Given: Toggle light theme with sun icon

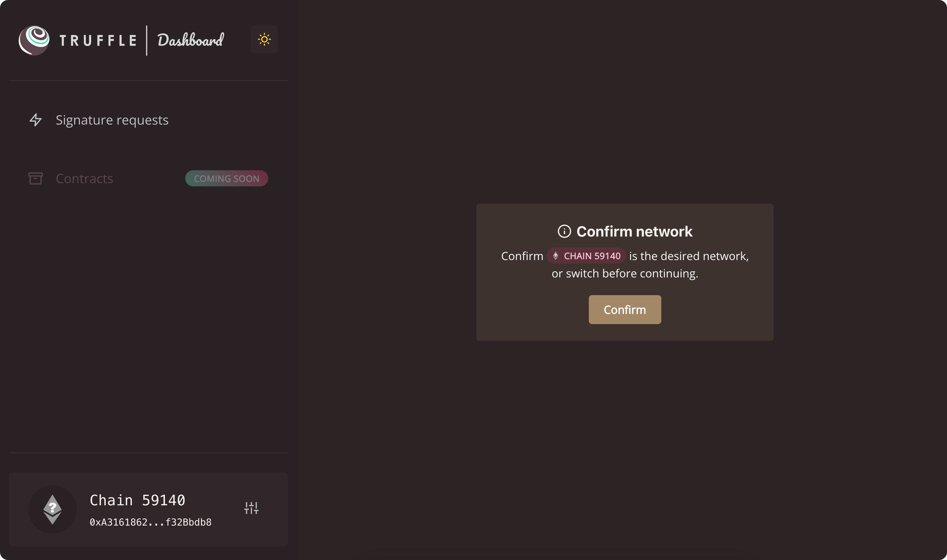Looking at the screenshot, I should [x=264, y=39].
